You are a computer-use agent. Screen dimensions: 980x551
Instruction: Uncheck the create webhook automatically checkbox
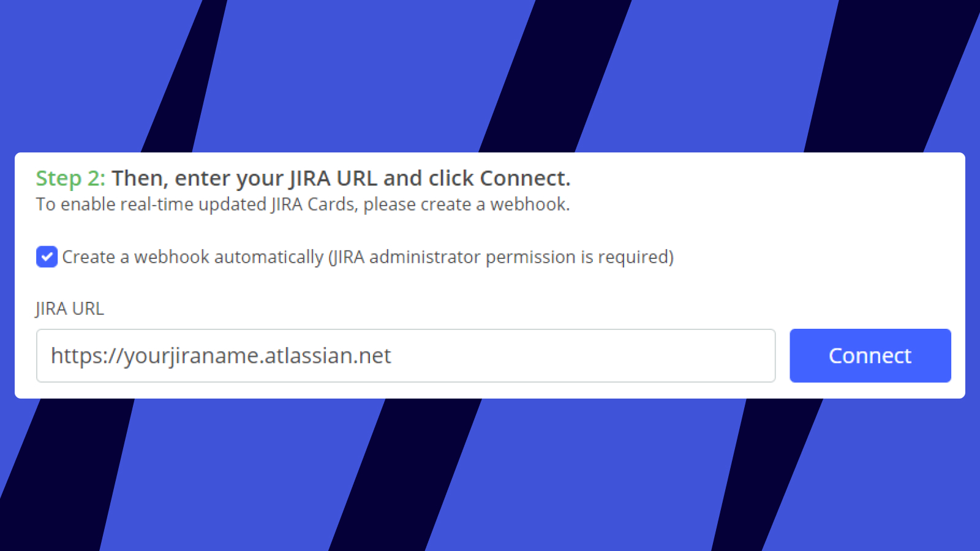pos(47,257)
